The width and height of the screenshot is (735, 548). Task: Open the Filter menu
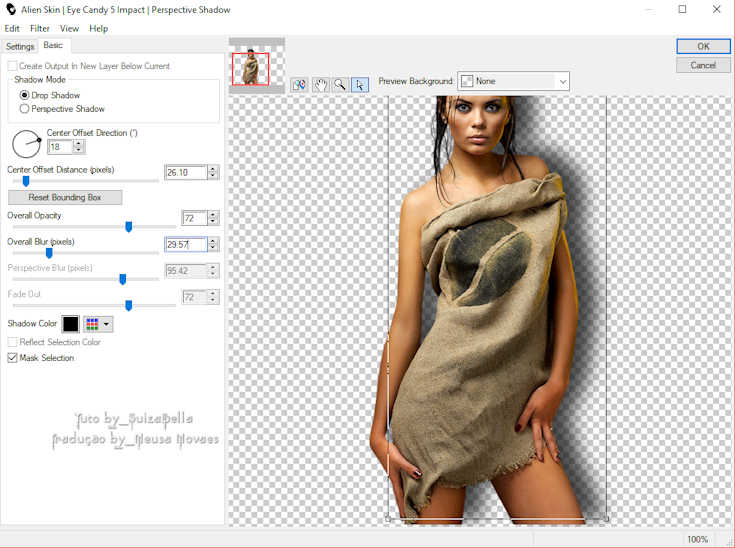point(40,29)
